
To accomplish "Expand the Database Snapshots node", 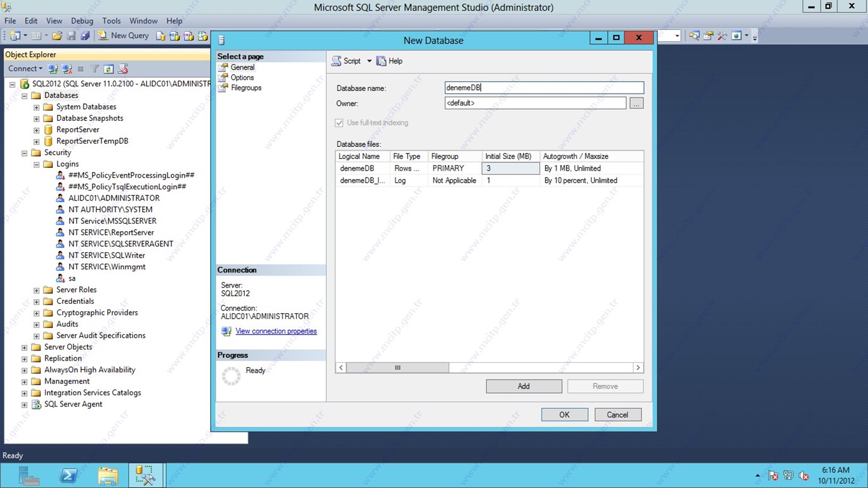I will (37, 118).
